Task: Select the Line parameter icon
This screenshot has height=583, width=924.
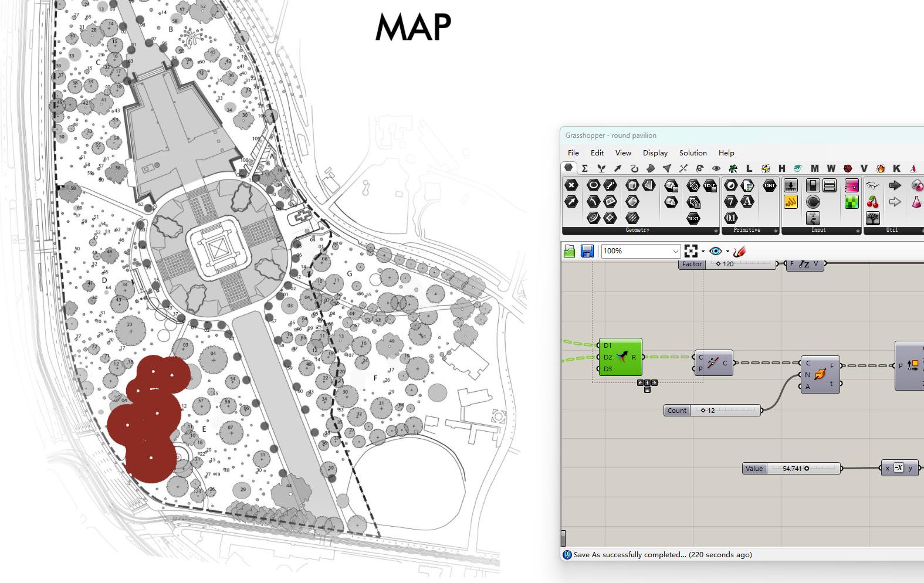Action: click(610, 185)
